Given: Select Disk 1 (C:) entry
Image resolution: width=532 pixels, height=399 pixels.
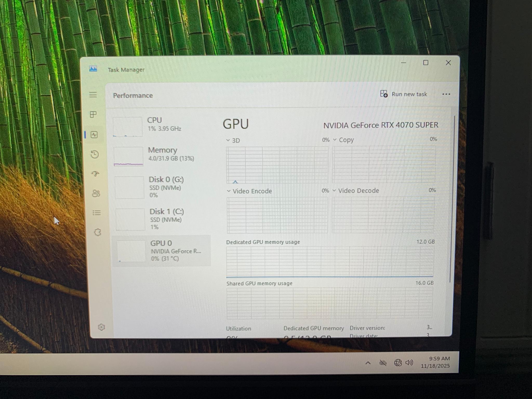Looking at the screenshot, I should pyautogui.click(x=162, y=219).
